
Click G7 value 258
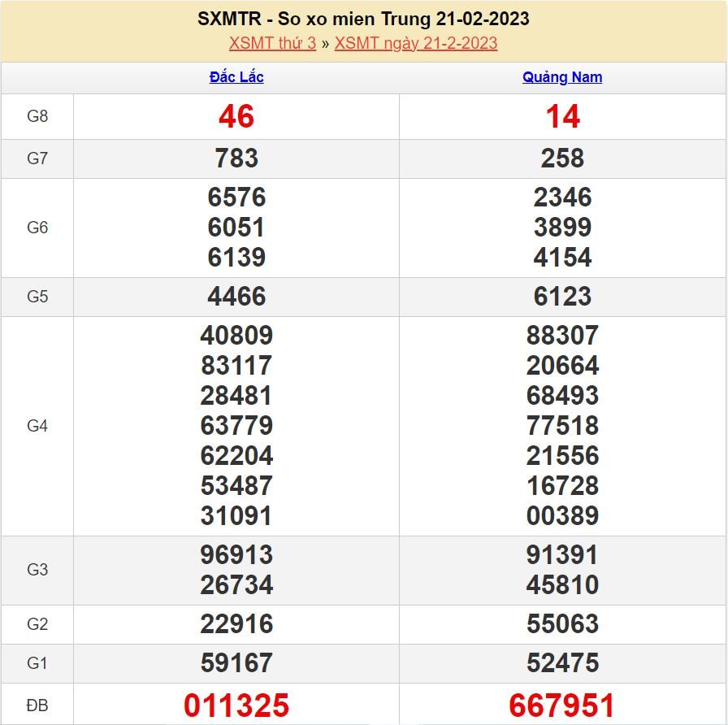[x=562, y=158]
